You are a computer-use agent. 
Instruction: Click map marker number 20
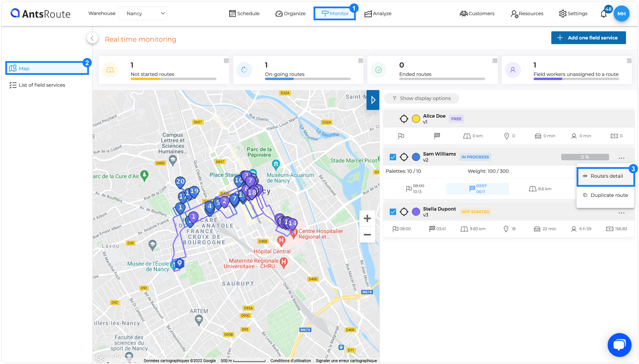180,182
